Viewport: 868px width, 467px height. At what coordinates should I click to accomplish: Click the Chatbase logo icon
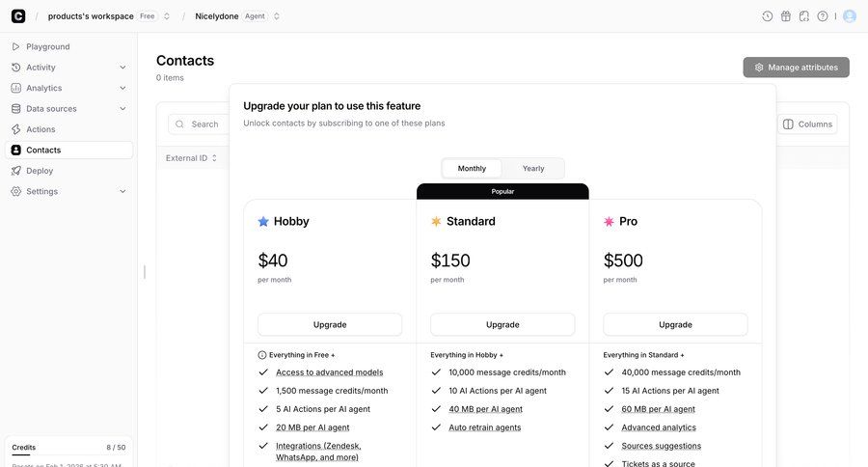click(x=18, y=16)
